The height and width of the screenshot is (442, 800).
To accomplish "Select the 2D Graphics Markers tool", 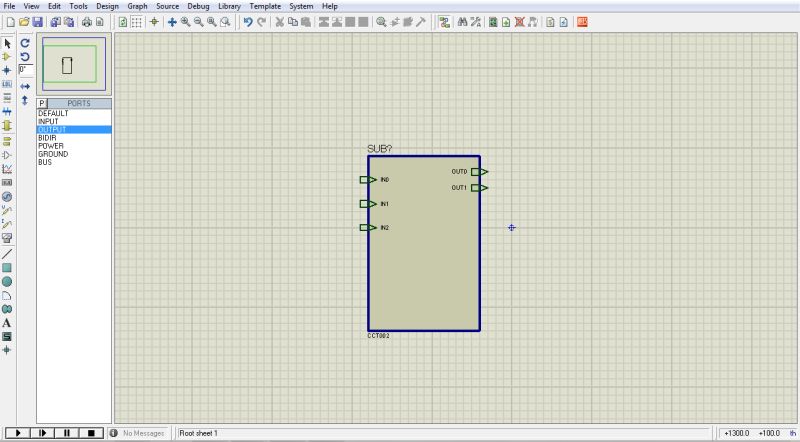I will click(x=7, y=350).
